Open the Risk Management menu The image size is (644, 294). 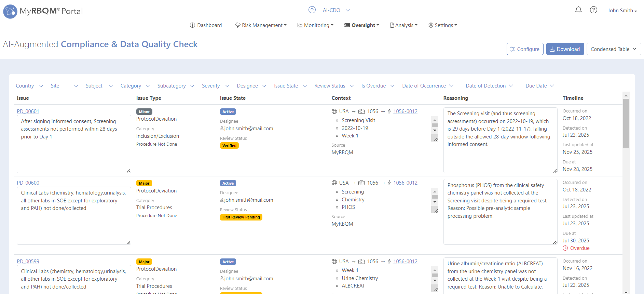pos(261,25)
